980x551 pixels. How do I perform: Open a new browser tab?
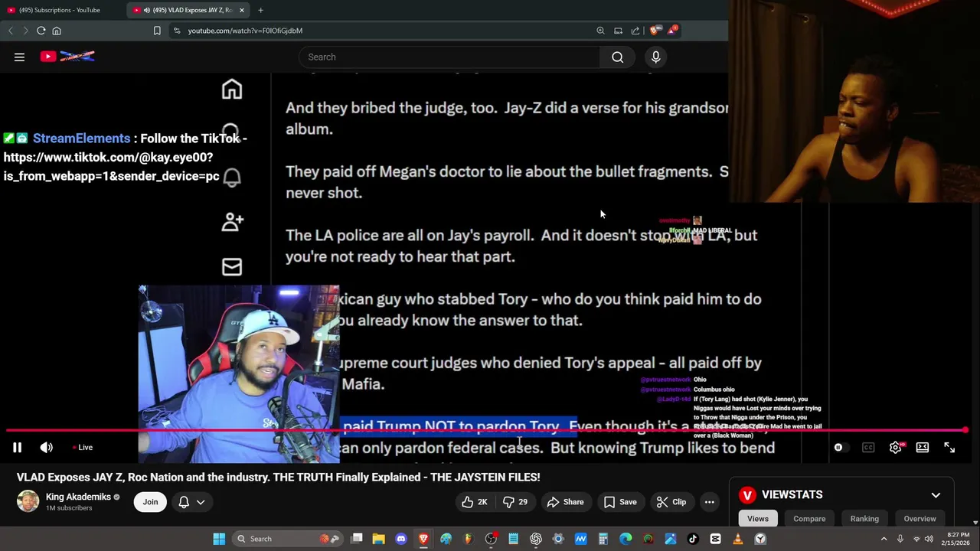coord(260,10)
